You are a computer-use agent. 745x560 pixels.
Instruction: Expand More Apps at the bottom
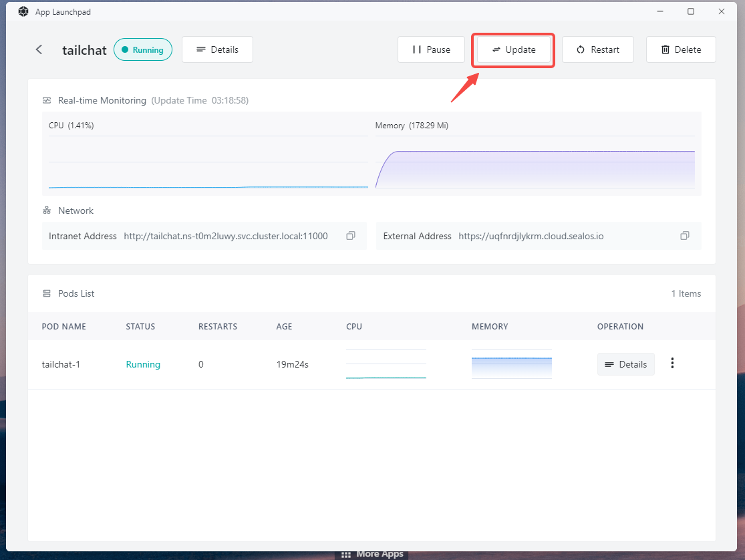tap(372, 554)
